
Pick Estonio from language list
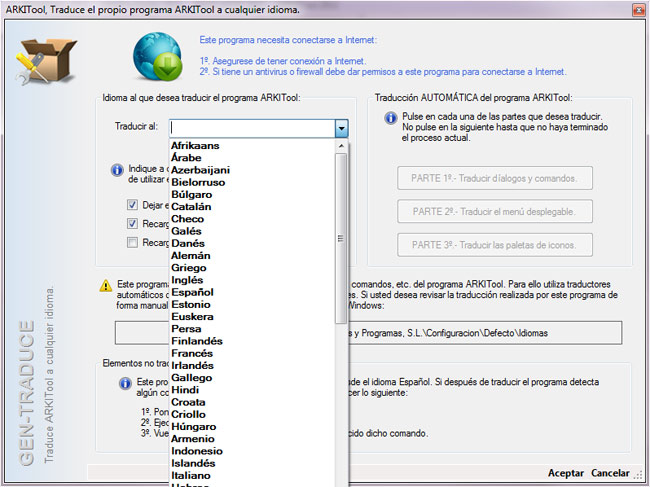point(252,304)
